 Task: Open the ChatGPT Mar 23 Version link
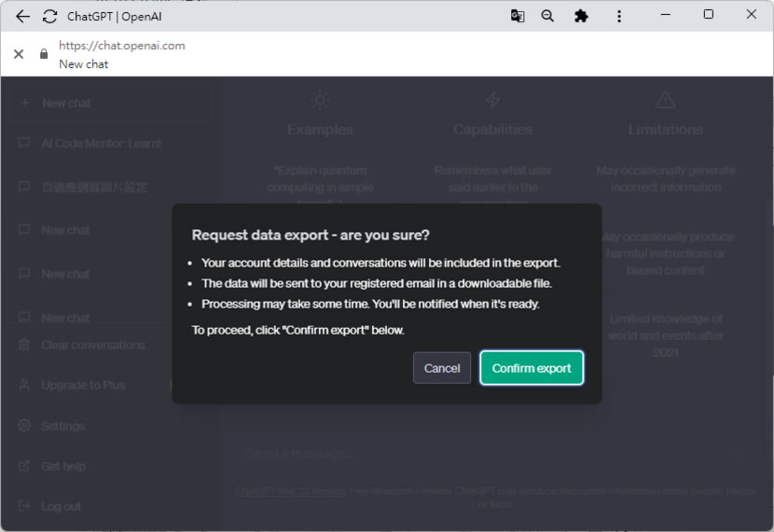click(x=288, y=490)
